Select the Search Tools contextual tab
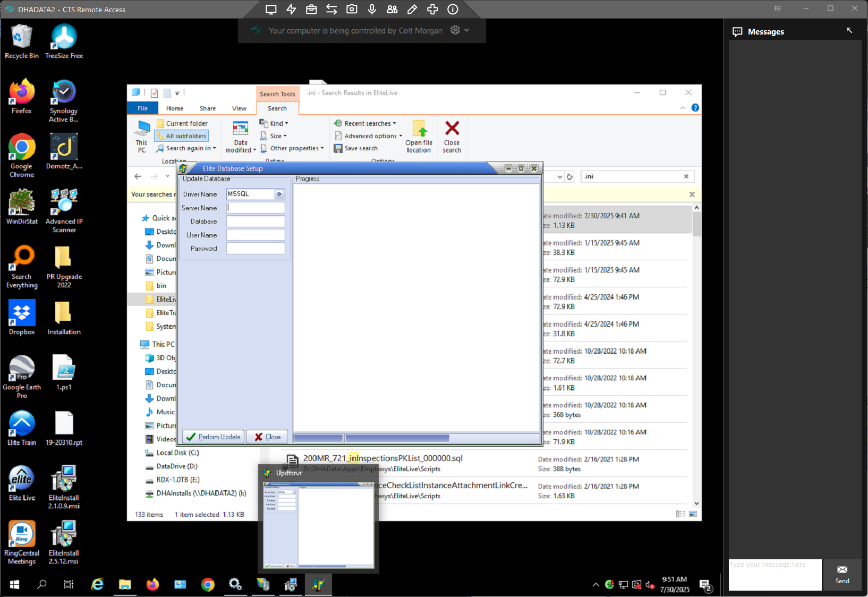This screenshot has height=597, width=868. 277,94
